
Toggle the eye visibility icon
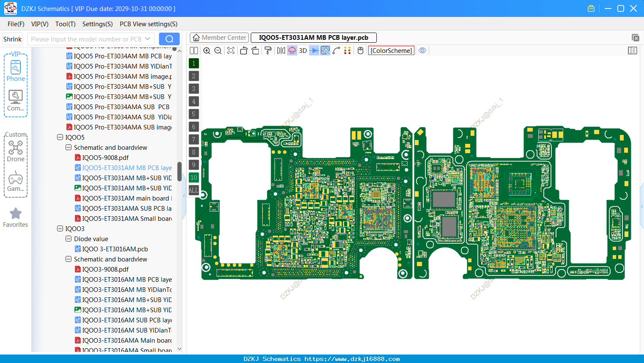[x=422, y=51]
